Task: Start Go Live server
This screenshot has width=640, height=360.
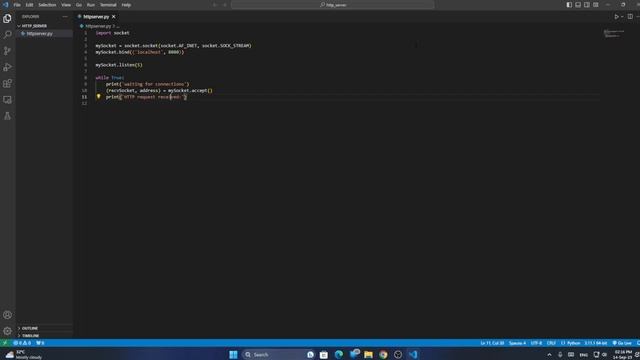Action: pyautogui.click(x=622, y=343)
